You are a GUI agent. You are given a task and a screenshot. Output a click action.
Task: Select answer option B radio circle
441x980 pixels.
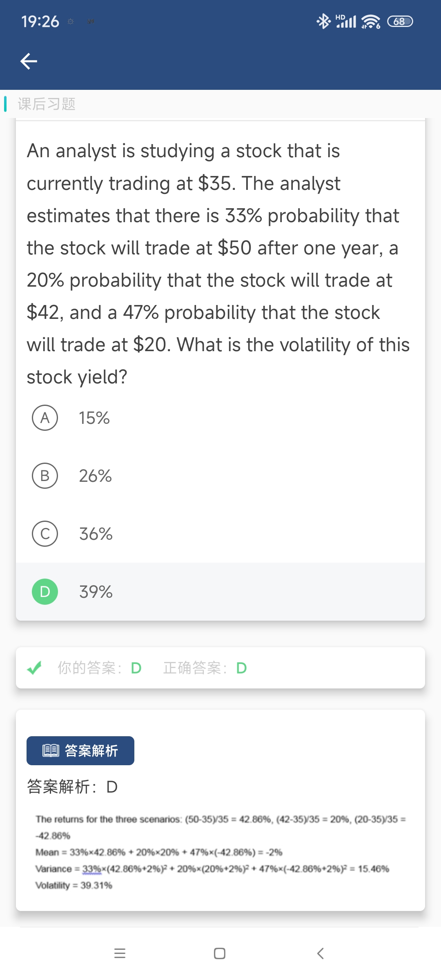pos(45,476)
